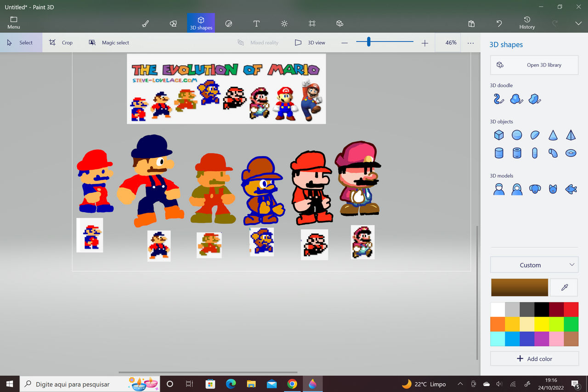Show hidden system tray icons

(x=460, y=384)
